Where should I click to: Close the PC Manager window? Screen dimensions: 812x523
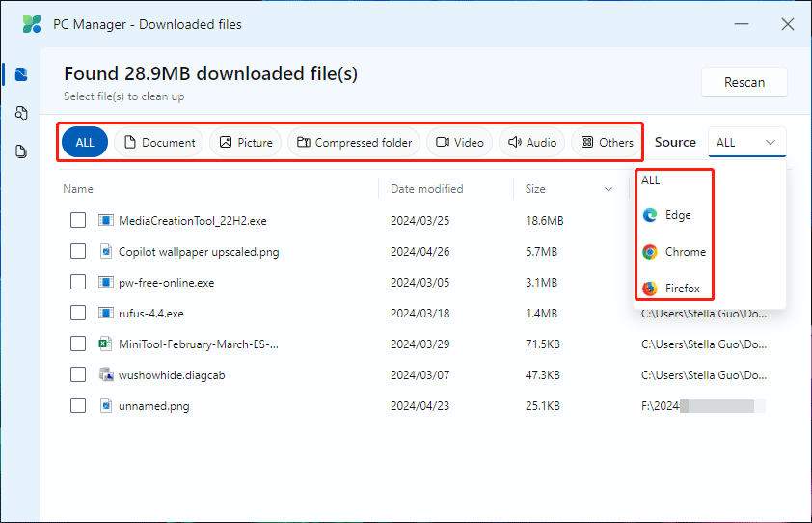[788, 24]
